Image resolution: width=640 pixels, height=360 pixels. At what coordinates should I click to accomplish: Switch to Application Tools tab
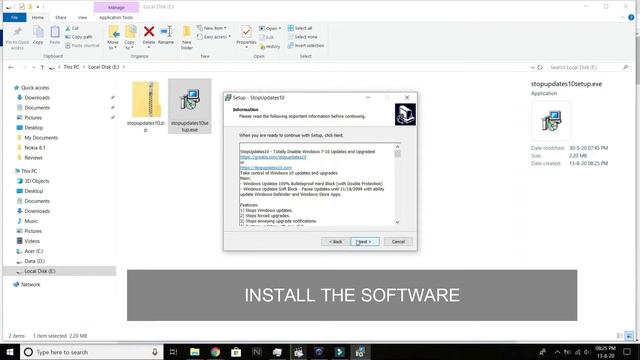[116, 18]
